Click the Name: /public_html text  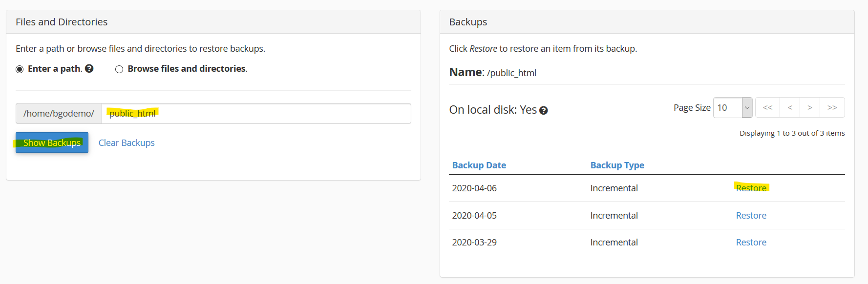492,72
